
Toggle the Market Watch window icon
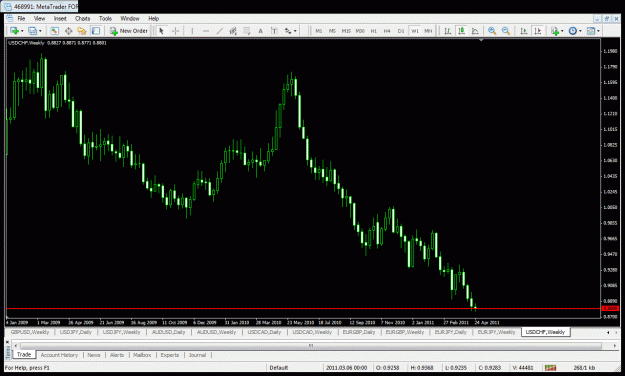tap(55, 31)
